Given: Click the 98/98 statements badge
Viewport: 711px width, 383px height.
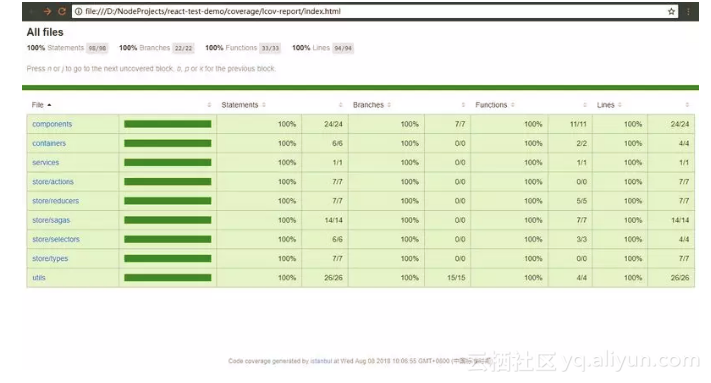Looking at the screenshot, I should pos(97,48).
